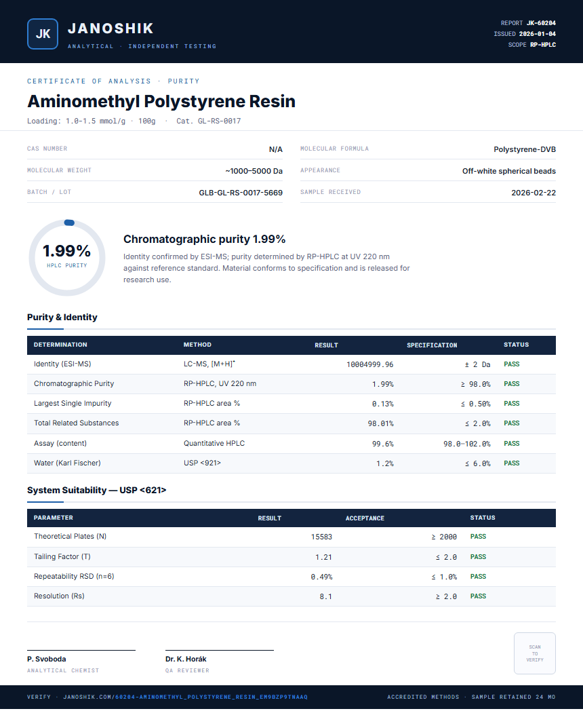Select sample received date 2026-02-22
This screenshot has height=728, width=583.
534,193
